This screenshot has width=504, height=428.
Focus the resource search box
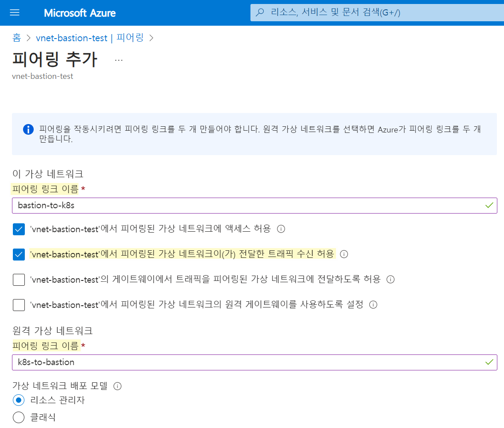click(x=377, y=12)
